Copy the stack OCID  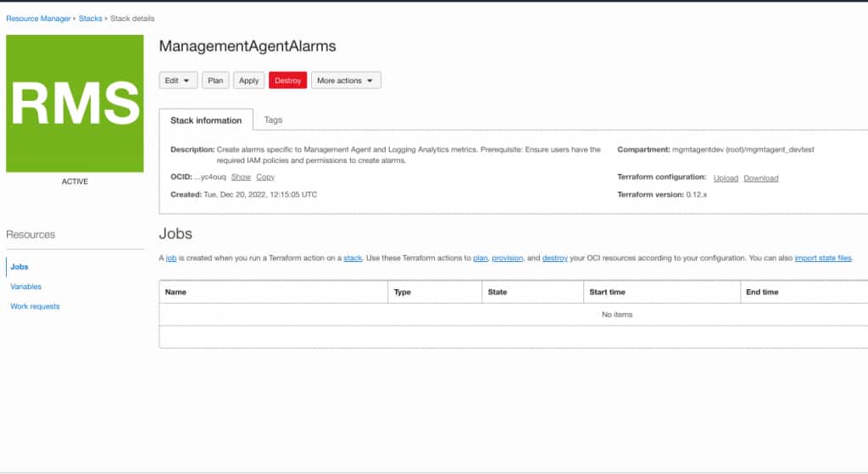point(265,176)
